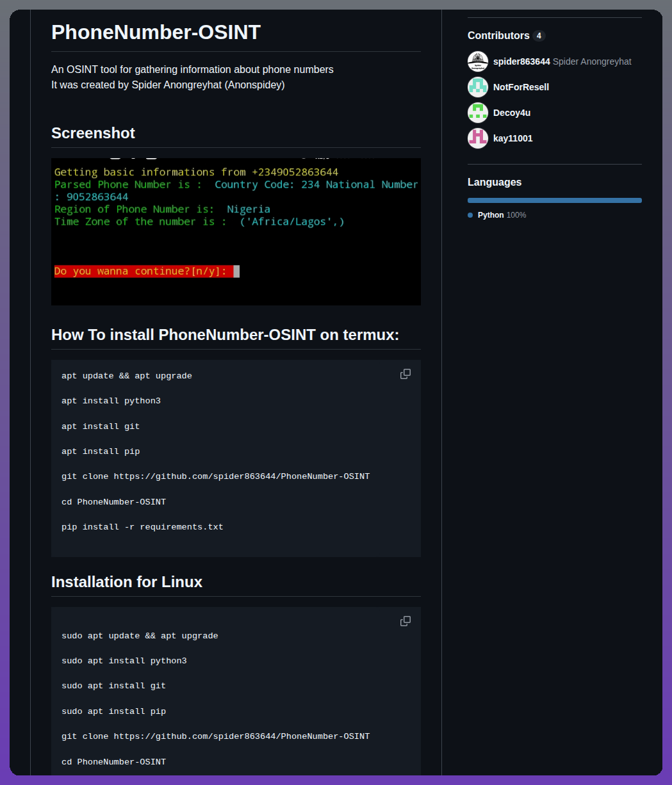Screen dimensions: 672x785
Task: Click git clone line in Linux block
Action: (x=215, y=736)
